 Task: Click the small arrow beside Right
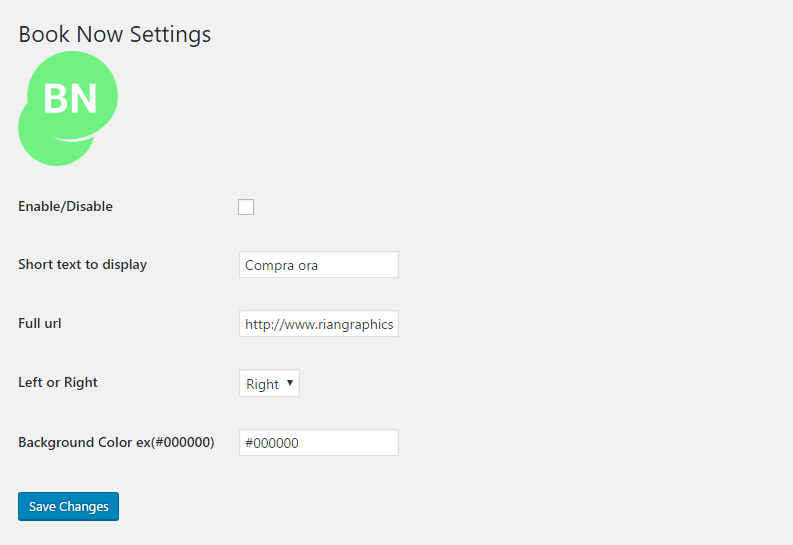(x=290, y=383)
